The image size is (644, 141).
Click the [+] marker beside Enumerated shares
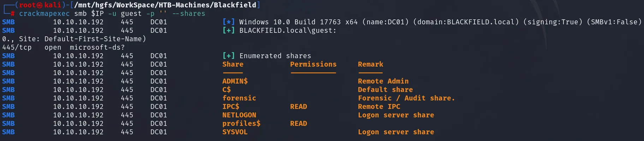pos(229,56)
